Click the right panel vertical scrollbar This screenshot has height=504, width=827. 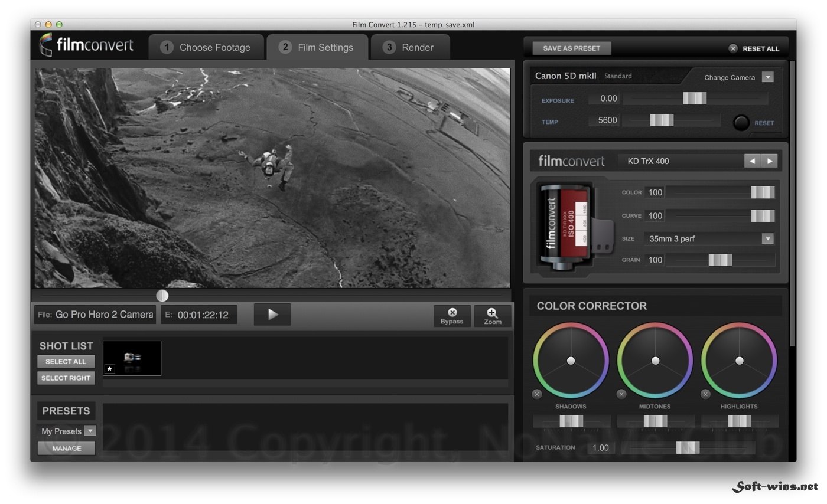[x=792, y=204]
